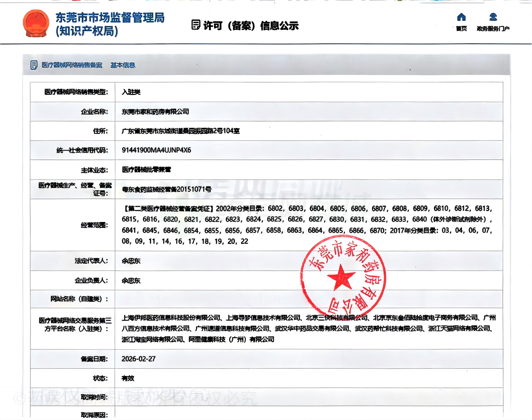Click the certificate number 粤东食药监械经营备20151071号
The image size is (532, 420).
coord(167,189)
